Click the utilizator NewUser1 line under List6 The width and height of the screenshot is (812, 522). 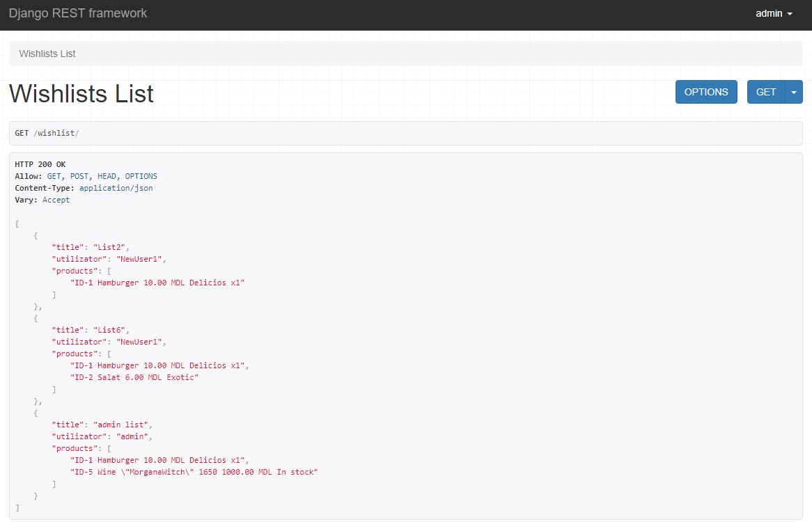109,342
